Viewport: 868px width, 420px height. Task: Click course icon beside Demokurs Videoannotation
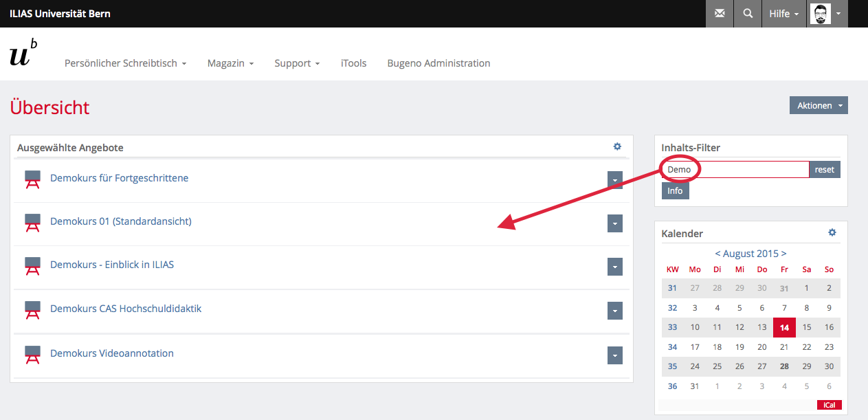coord(32,354)
